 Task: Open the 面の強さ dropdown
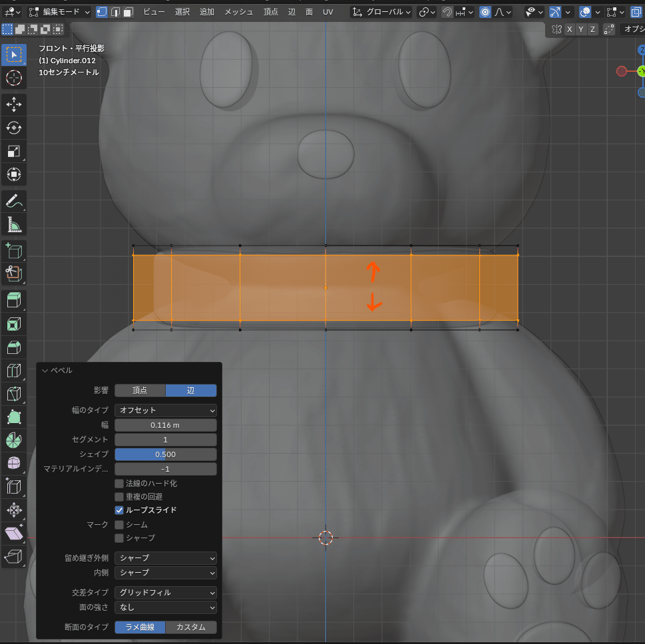(x=165, y=607)
